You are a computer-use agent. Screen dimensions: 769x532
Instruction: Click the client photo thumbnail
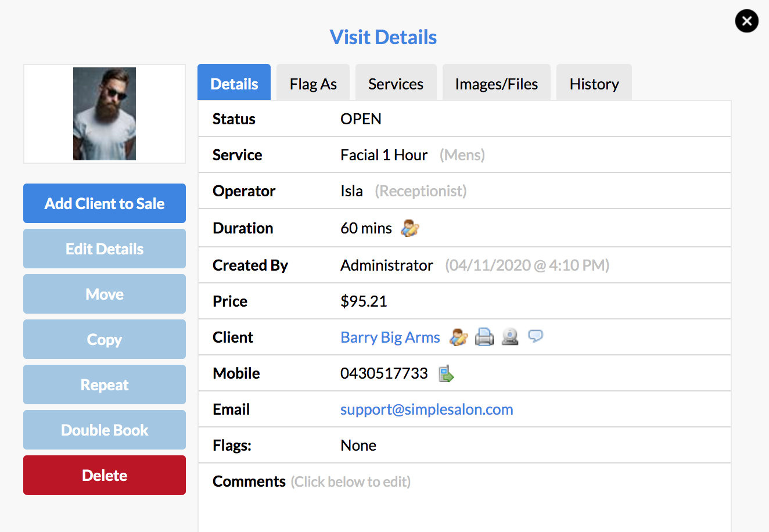(x=105, y=114)
